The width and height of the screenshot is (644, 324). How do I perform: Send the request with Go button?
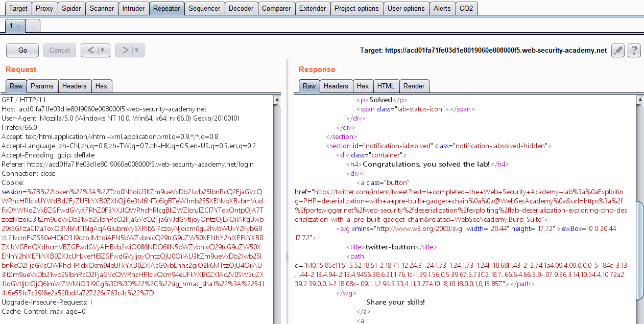pyautogui.click(x=22, y=50)
